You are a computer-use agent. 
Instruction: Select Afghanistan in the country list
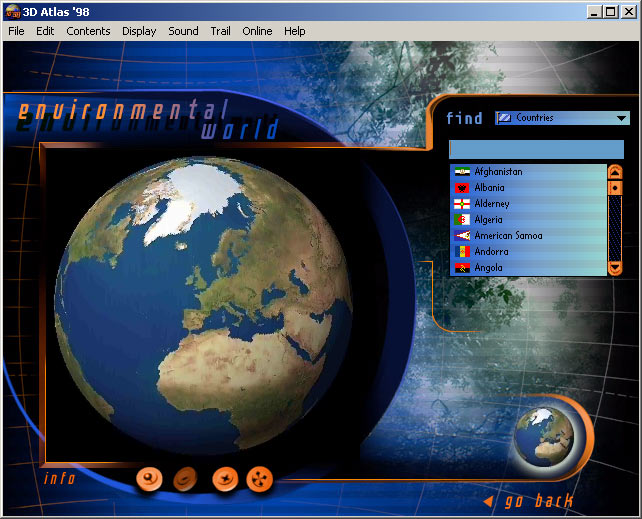coord(528,172)
